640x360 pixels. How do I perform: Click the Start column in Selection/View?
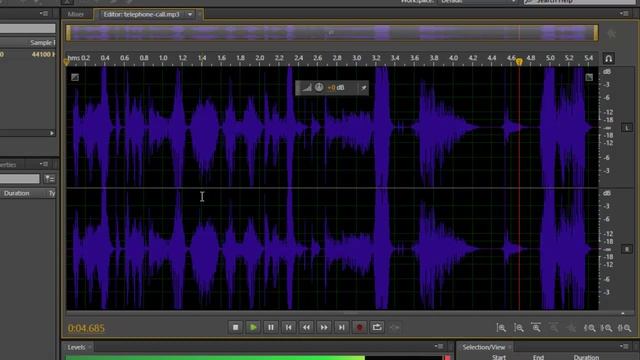tap(499, 358)
